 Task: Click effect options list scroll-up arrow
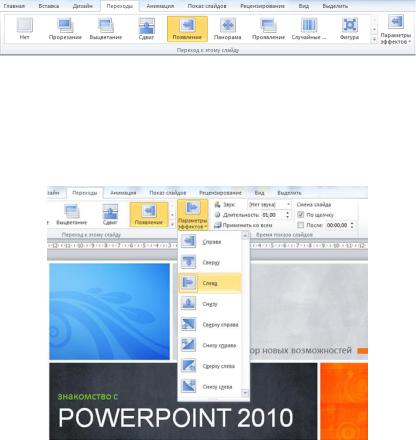pos(245,236)
